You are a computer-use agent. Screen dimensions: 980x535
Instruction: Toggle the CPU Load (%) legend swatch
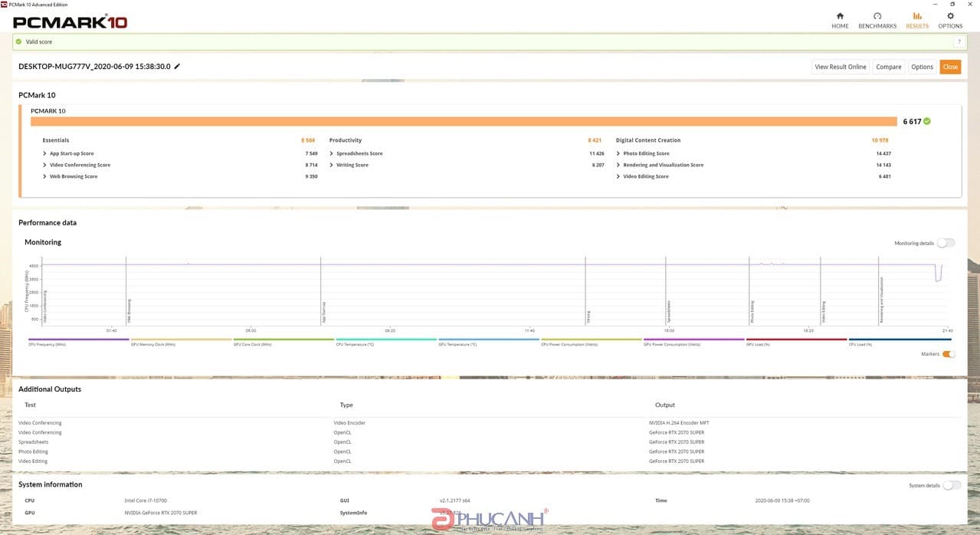pyautogui.click(x=900, y=340)
